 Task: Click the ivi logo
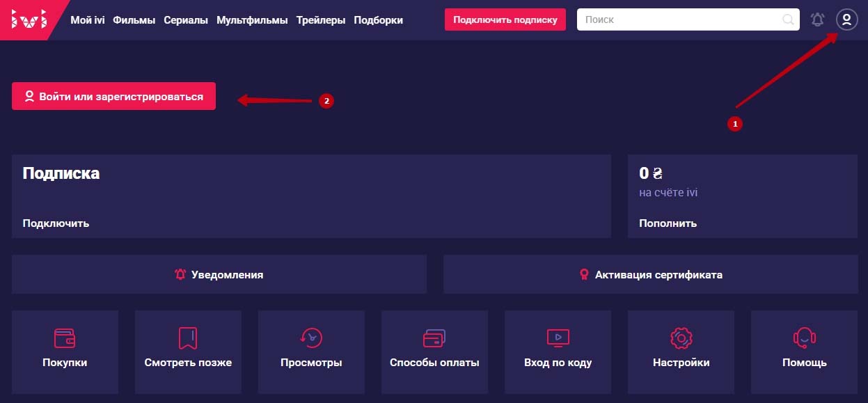click(x=29, y=20)
